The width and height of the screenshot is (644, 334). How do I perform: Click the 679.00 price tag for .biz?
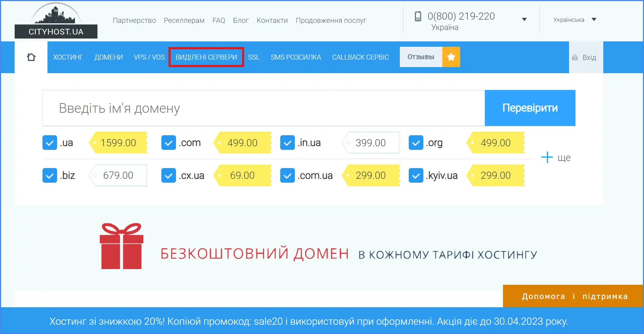point(118,176)
